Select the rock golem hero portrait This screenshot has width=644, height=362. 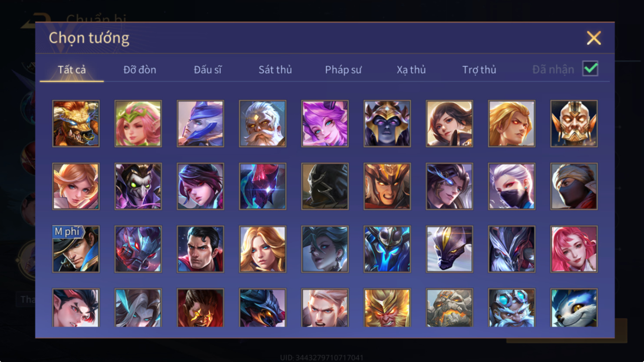(449, 308)
